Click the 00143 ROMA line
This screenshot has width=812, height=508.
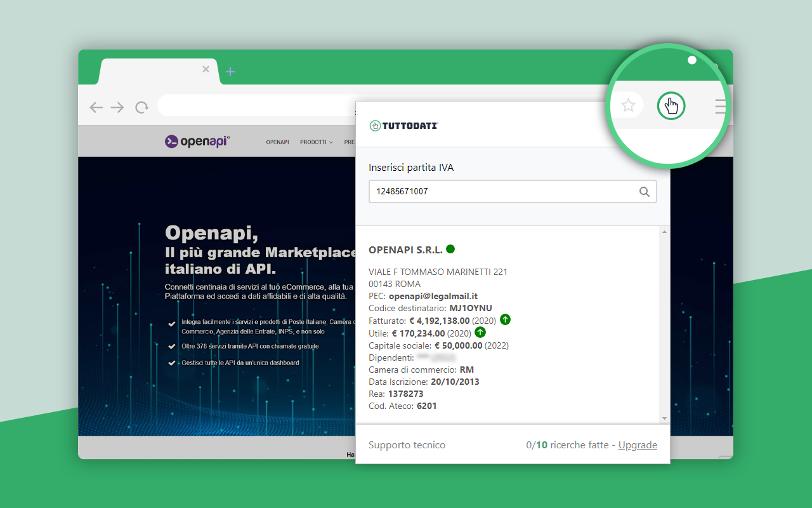tap(395, 284)
